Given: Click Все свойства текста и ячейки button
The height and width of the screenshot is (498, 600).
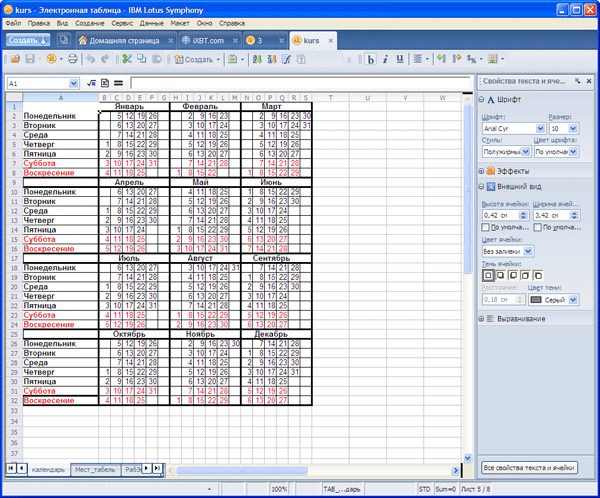Looking at the screenshot, I should point(529,468).
